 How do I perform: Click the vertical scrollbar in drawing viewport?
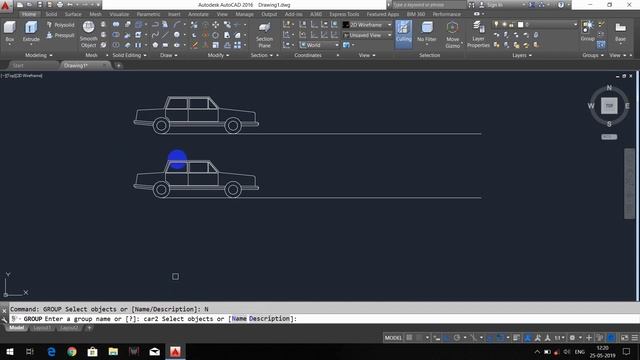pyautogui.click(x=629, y=184)
